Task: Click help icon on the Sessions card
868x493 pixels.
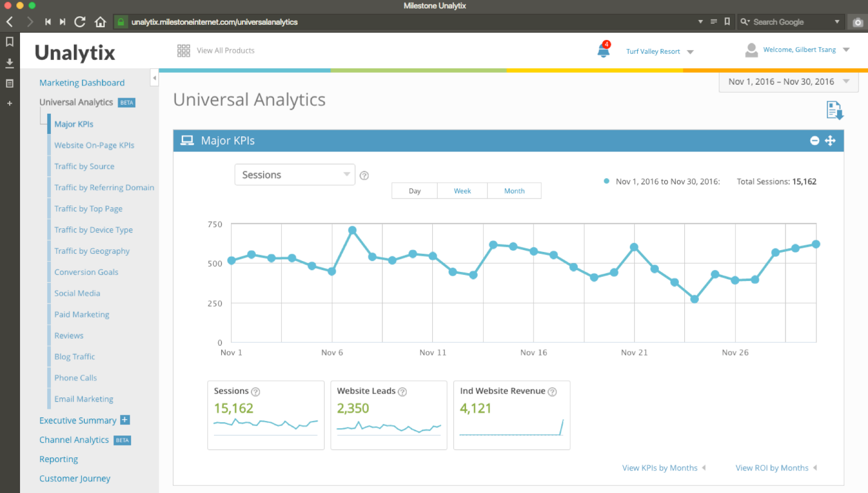Action: [256, 392]
